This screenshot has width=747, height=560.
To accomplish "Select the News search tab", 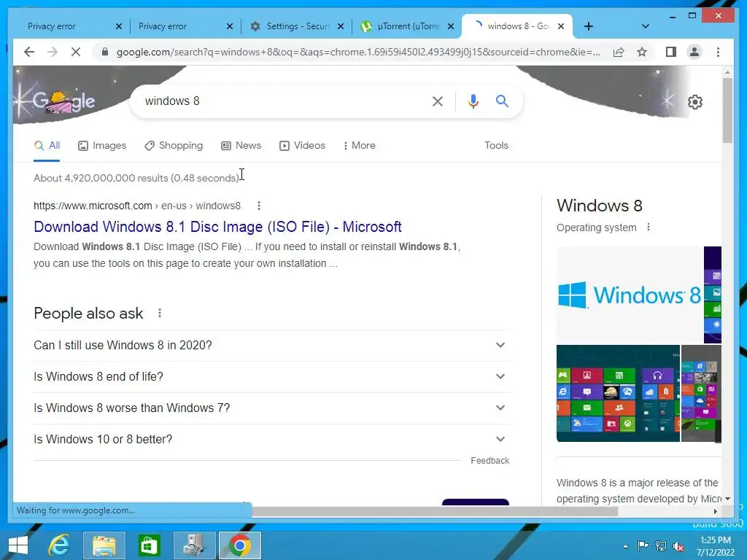I will pyautogui.click(x=241, y=146).
